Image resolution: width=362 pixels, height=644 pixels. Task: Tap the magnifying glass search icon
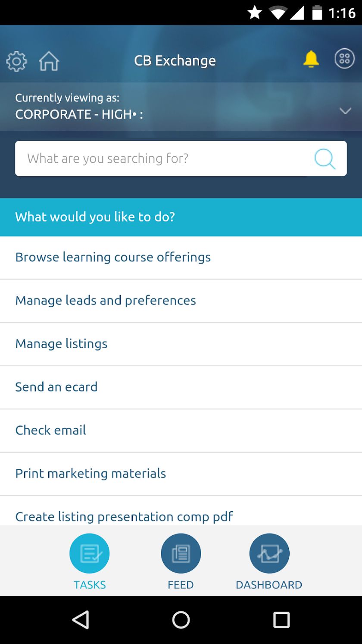point(325,159)
